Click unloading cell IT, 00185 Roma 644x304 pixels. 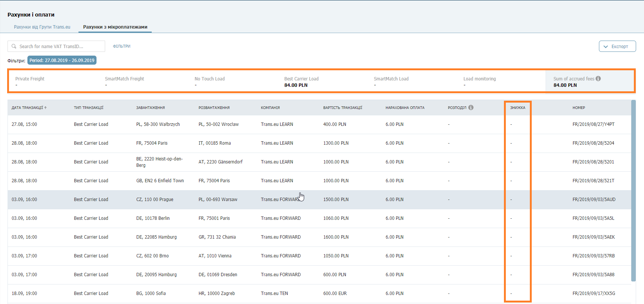click(214, 143)
